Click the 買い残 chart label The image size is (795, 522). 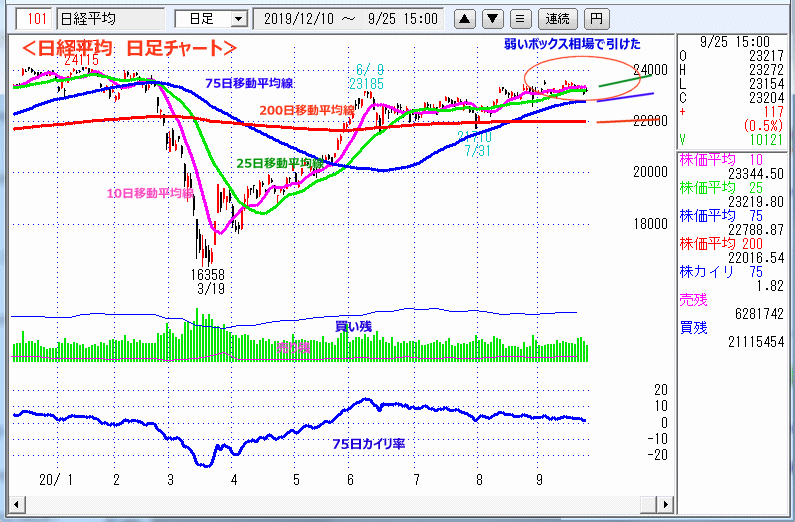coord(353,326)
